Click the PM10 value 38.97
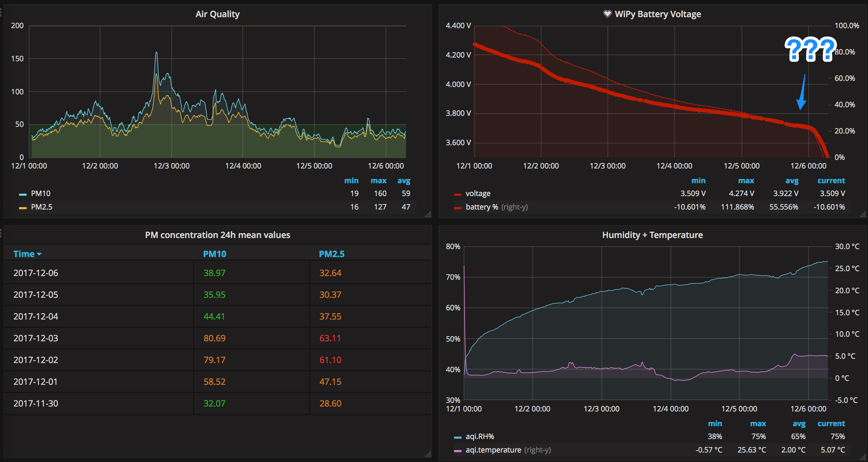Viewport: 868px width, 462px height. pos(214,273)
